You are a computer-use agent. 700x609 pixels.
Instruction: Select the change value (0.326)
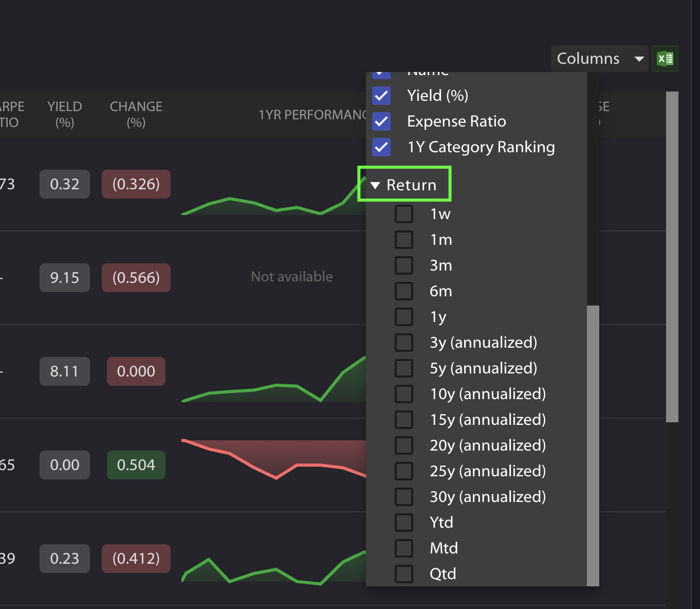point(136,184)
